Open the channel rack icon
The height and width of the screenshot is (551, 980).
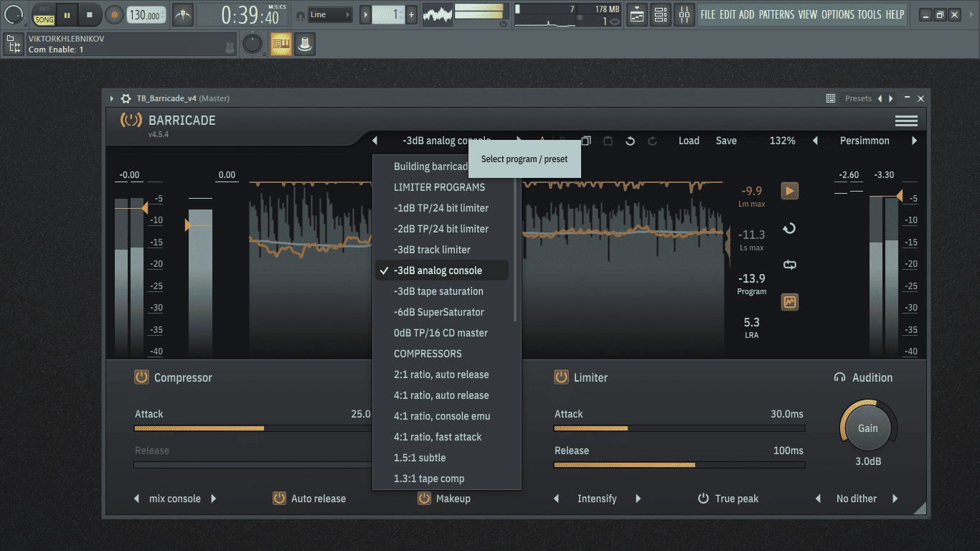[x=661, y=14]
